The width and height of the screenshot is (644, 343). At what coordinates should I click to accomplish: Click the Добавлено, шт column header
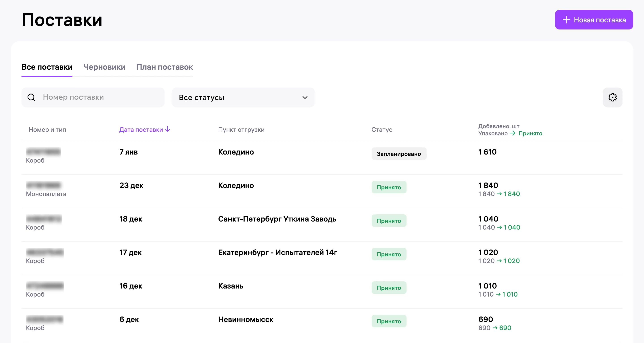click(499, 126)
